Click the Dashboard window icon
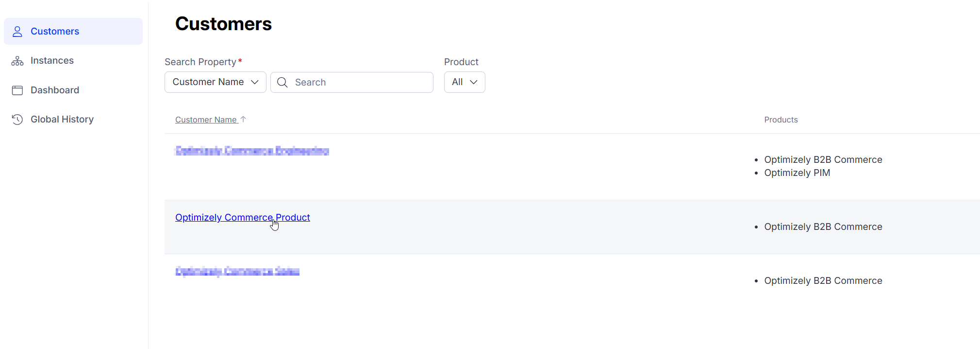Viewport: 980px width, 349px height. [x=17, y=90]
